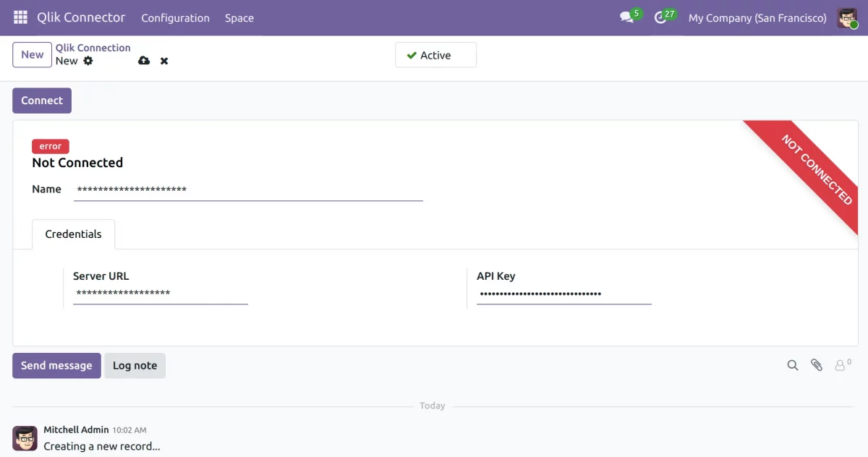
Task: Click the Mitchell Admin user avatar
Action: 847,17
